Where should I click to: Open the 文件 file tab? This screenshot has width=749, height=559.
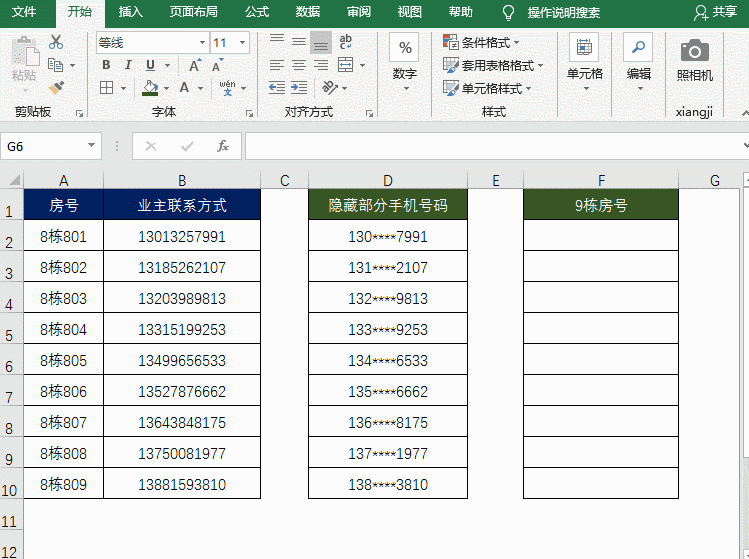23,12
